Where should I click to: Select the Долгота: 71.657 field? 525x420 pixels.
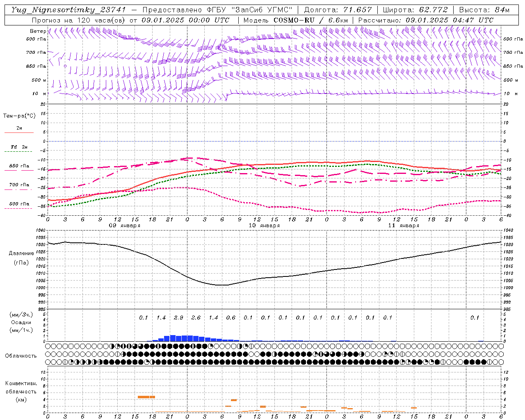click(x=338, y=10)
